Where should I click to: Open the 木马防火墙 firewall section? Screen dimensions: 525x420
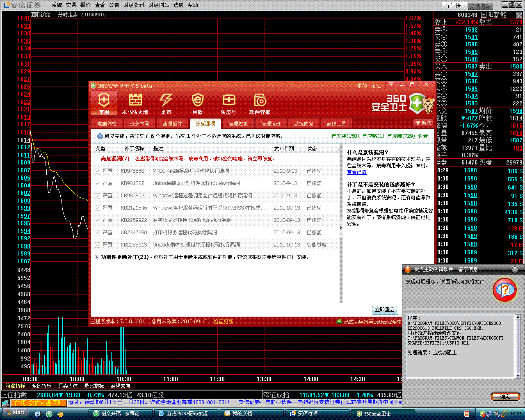click(x=135, y=103)
